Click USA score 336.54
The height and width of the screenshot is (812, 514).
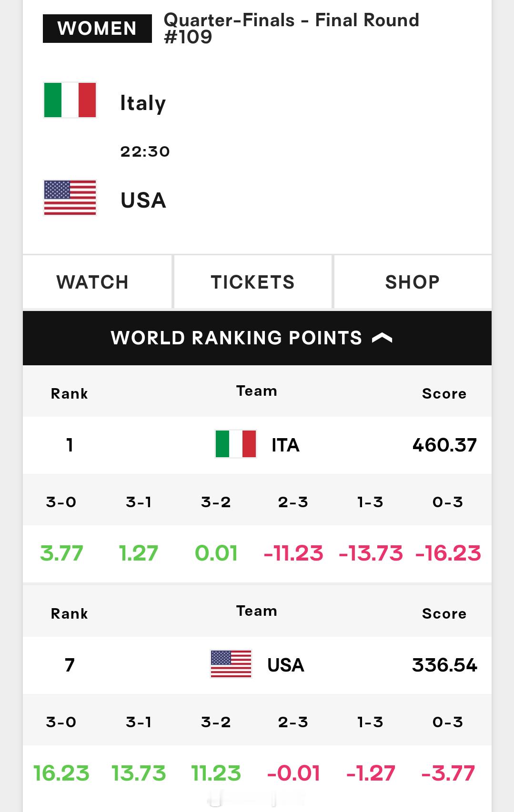click(x=444, y=665)
